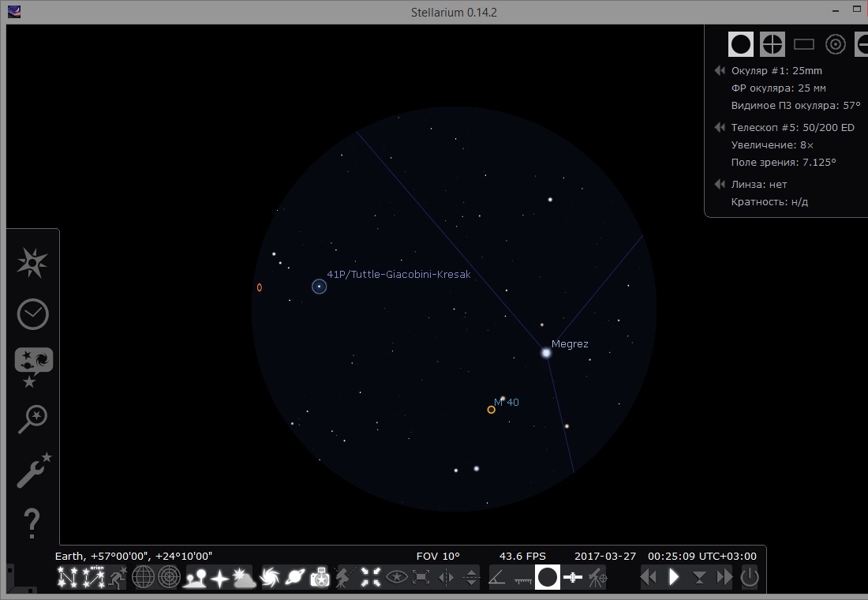Toggle the equatorial grid

(x=143, y=578)
